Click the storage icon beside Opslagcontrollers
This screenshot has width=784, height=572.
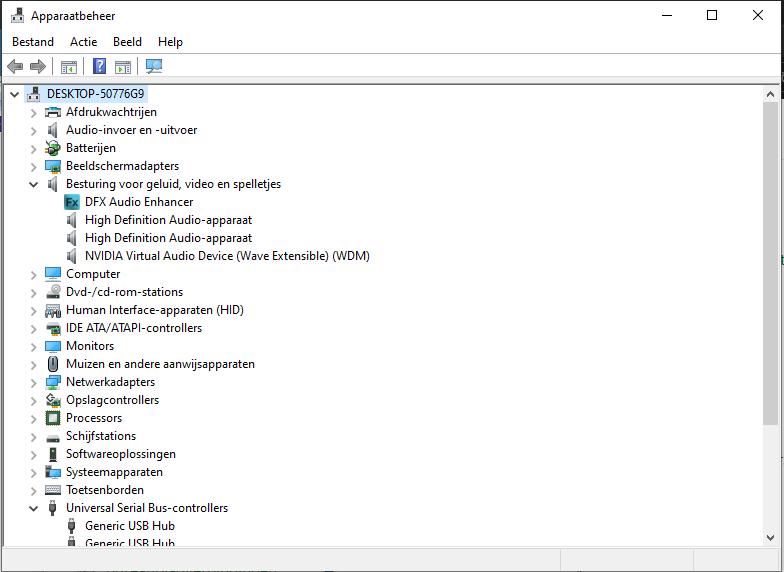pyautogui.click(x=52, y=400)
